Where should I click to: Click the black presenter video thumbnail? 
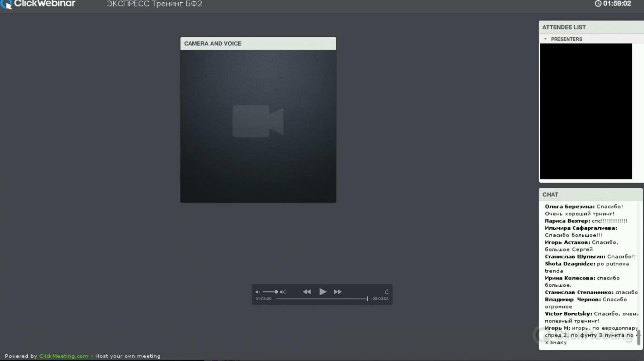[586, 111]
